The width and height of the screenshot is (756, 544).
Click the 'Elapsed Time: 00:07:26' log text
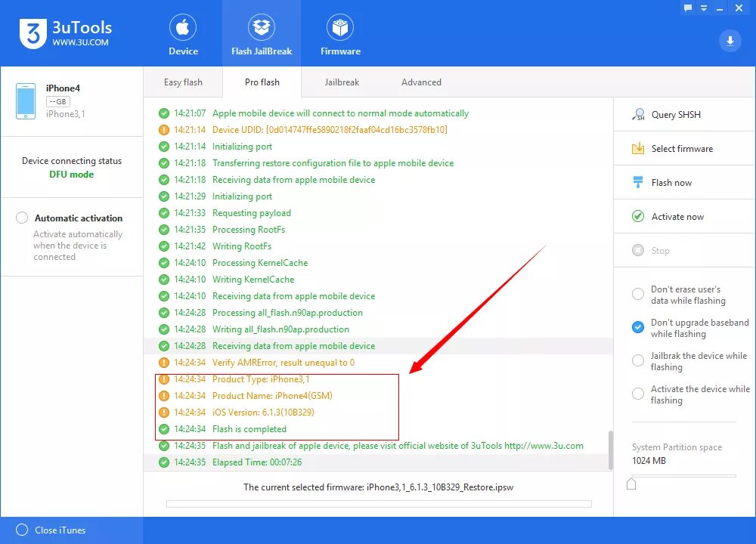click(257, 462)
